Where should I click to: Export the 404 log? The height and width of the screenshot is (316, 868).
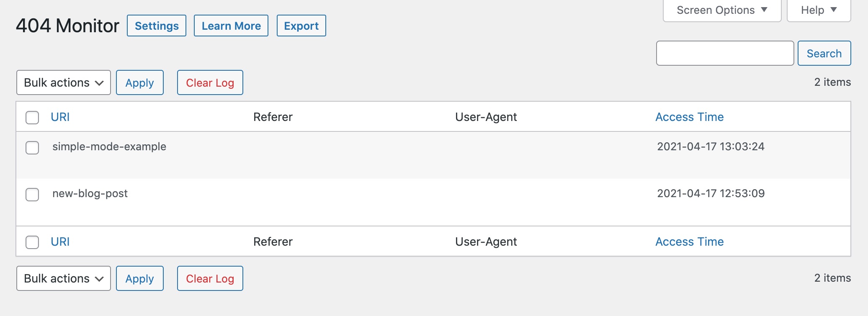coord(301,26)
